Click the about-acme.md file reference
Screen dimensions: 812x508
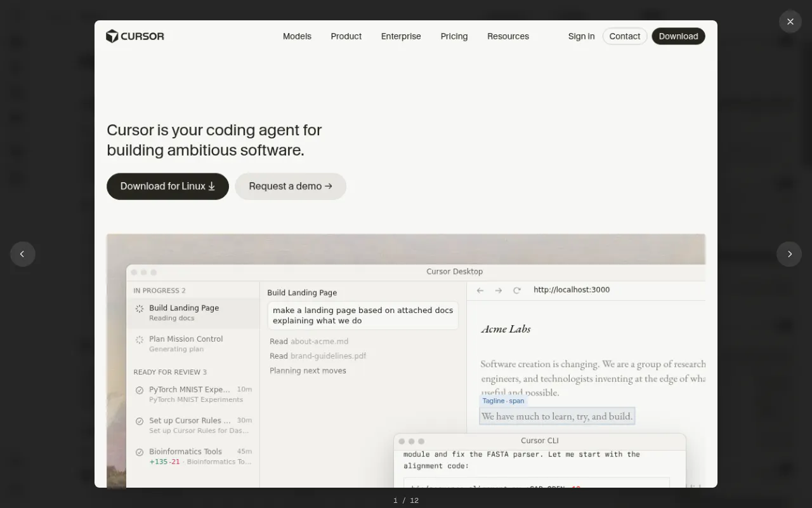319,342
